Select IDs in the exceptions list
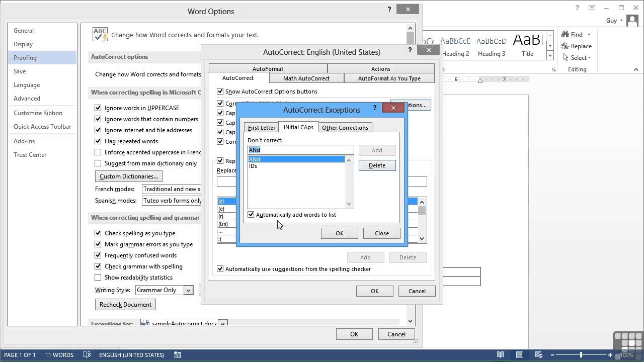Image resolution: width=644 pixels, height=362 pixels. (296, 166)
